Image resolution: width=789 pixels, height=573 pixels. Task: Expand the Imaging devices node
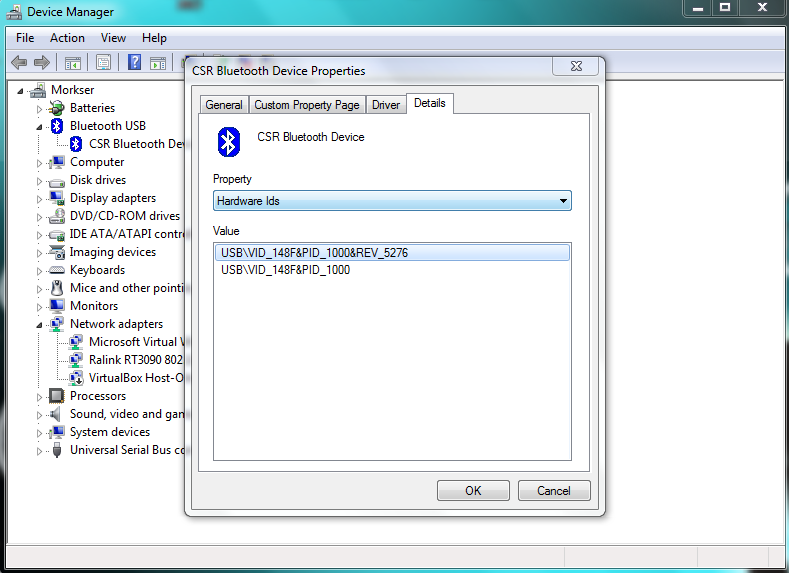(x=39, y=253)
